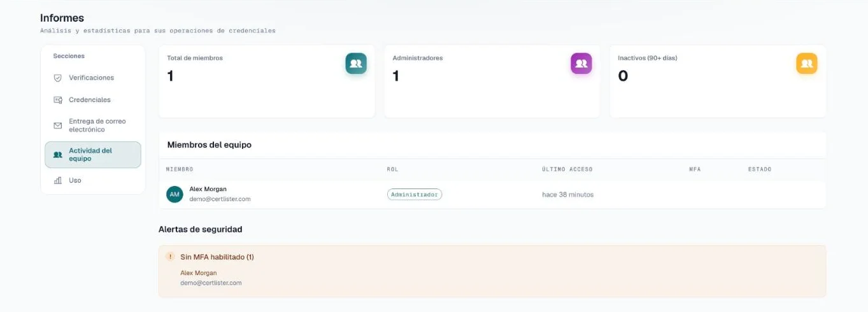Click the 'hace 38 minutos' last access value

pyautogui.click(x=567, y=195)
